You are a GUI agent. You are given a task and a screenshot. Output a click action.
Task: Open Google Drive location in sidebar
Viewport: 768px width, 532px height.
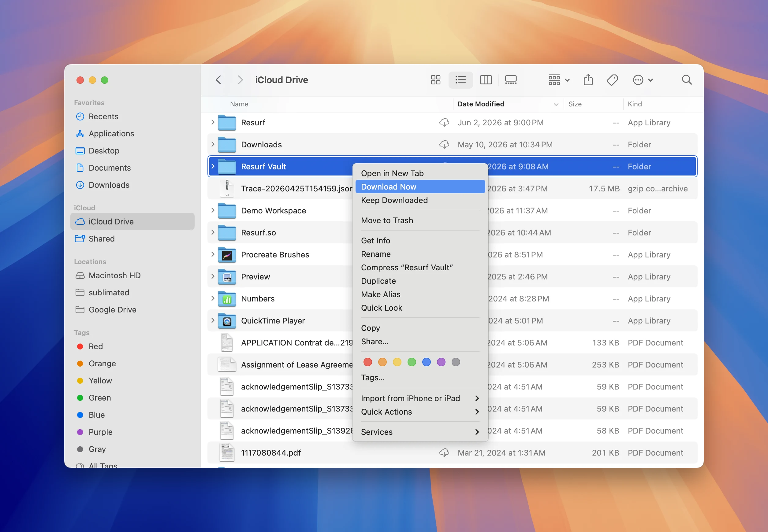132,310
